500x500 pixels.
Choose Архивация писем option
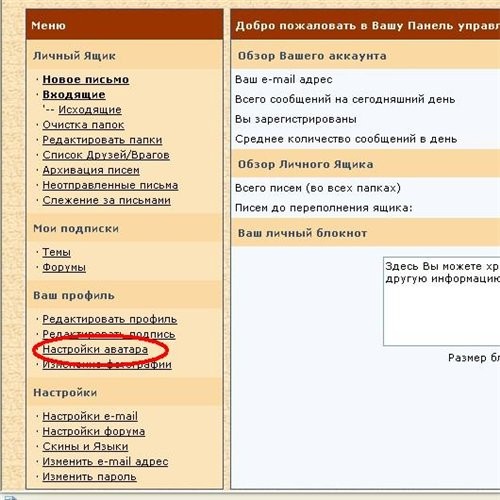point(91,170)
